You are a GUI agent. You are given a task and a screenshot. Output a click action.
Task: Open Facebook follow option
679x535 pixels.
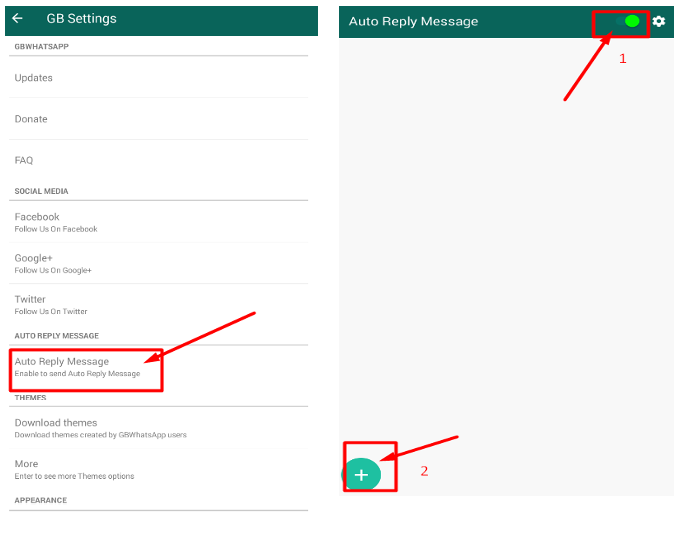pos(158,222)
